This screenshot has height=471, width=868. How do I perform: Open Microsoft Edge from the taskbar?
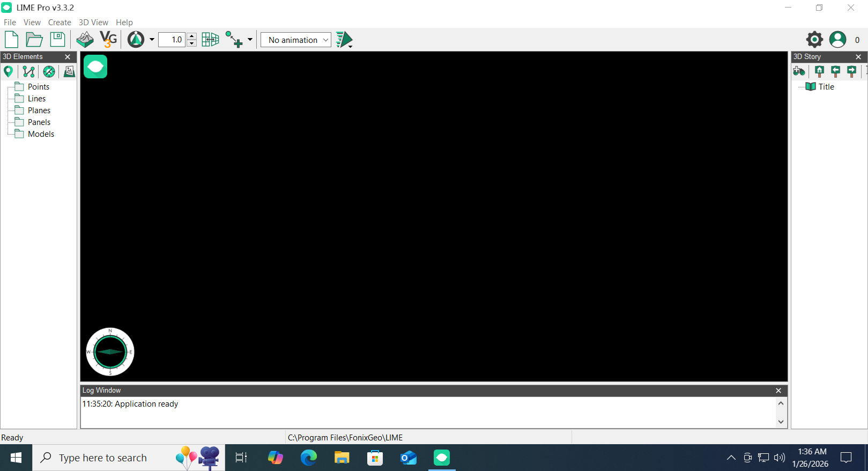pos(308,458)
